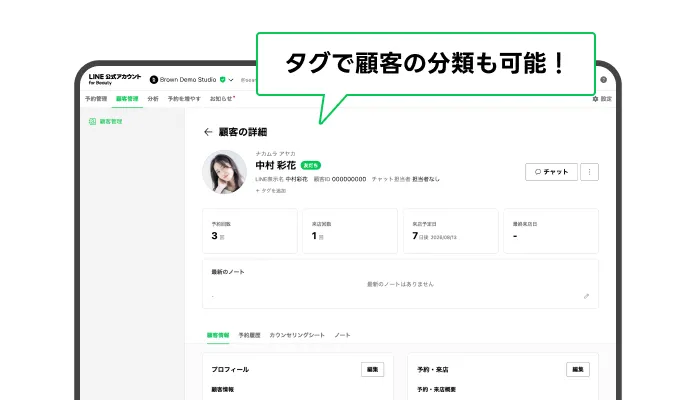Select the 顧客管理 top navigation tab
The width and height of the screenshot is (696, 400).
pos(127,99)
